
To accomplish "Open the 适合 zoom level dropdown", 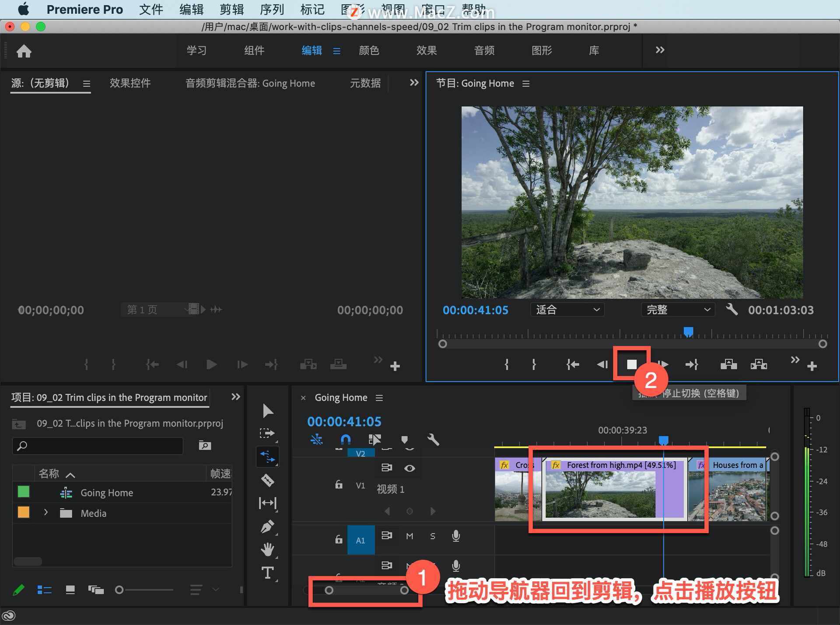I will (x=567, y=309).
